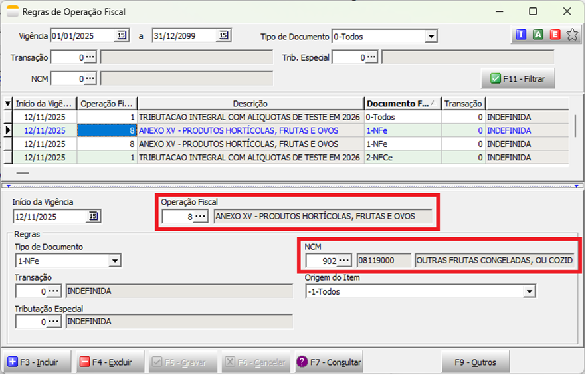Sort grid by Descrição column header

click(250, 103)
